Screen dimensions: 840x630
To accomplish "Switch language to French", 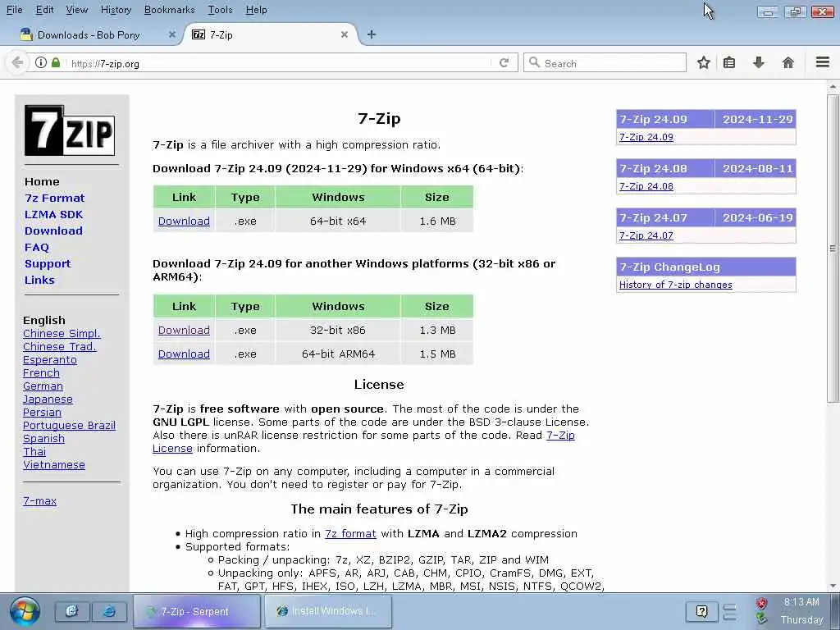I will 41,373.
